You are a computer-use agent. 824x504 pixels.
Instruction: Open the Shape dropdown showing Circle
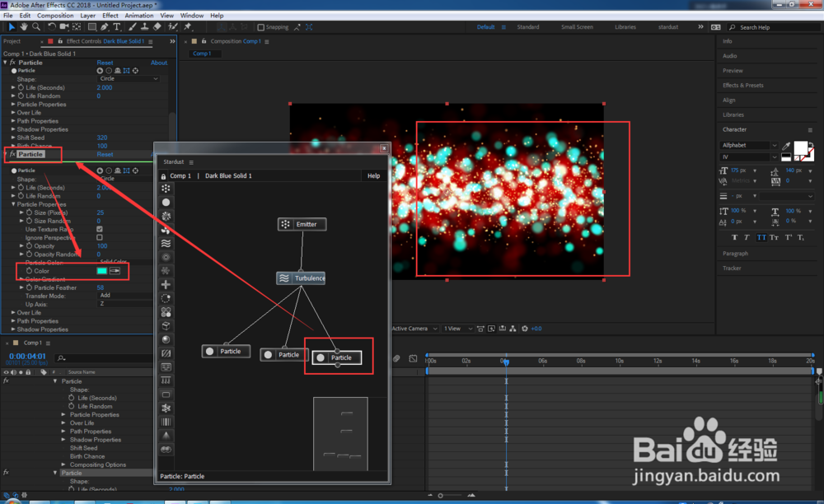(x=129, y=79)
